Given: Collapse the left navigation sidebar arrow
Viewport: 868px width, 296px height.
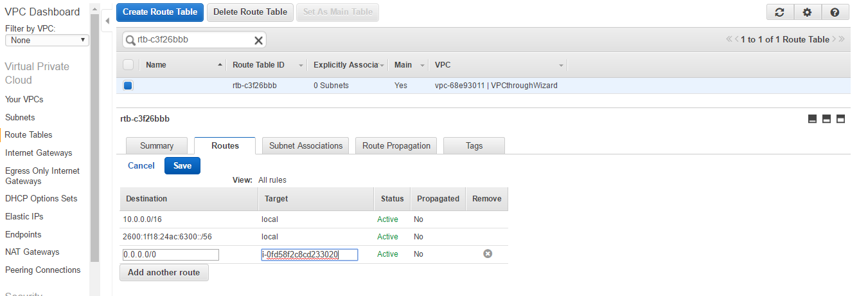Looking at the screenshot, I should click(107, 21).
